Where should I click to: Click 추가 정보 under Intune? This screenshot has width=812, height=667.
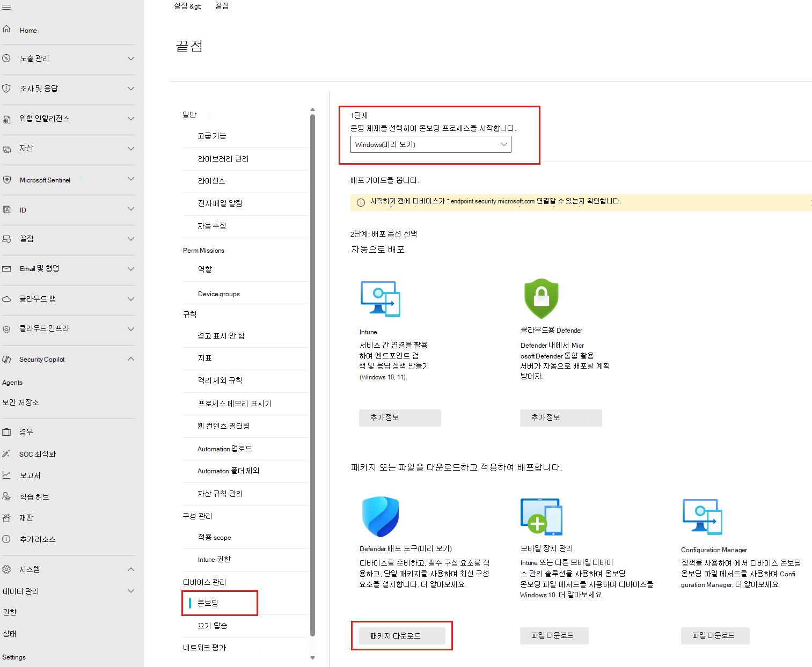click(x=400, y=417)
